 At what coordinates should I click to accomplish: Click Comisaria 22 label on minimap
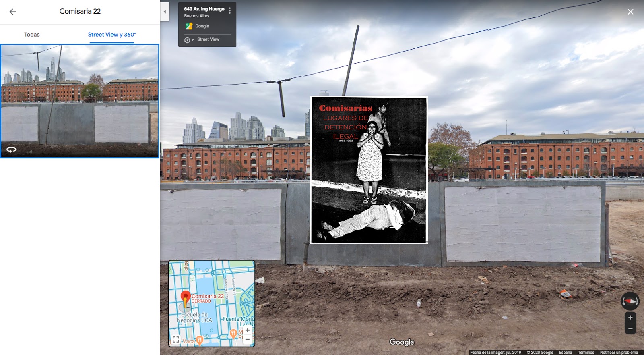point(207,296)
